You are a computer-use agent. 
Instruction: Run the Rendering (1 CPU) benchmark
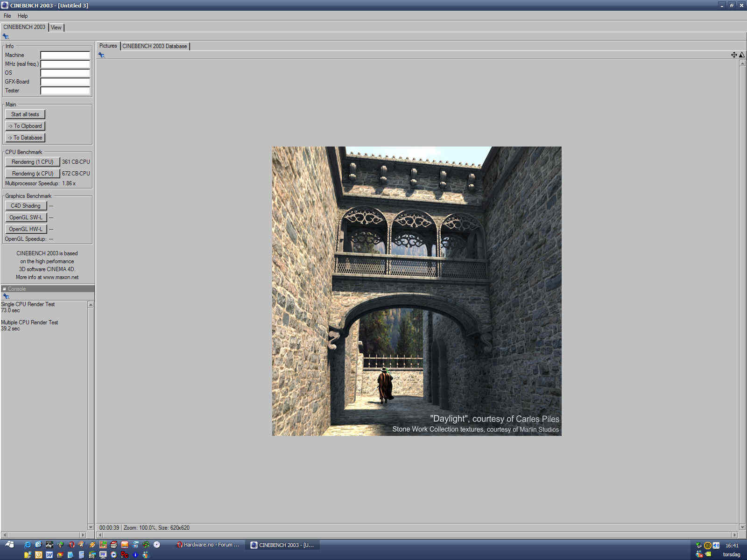tap(33, 162)
